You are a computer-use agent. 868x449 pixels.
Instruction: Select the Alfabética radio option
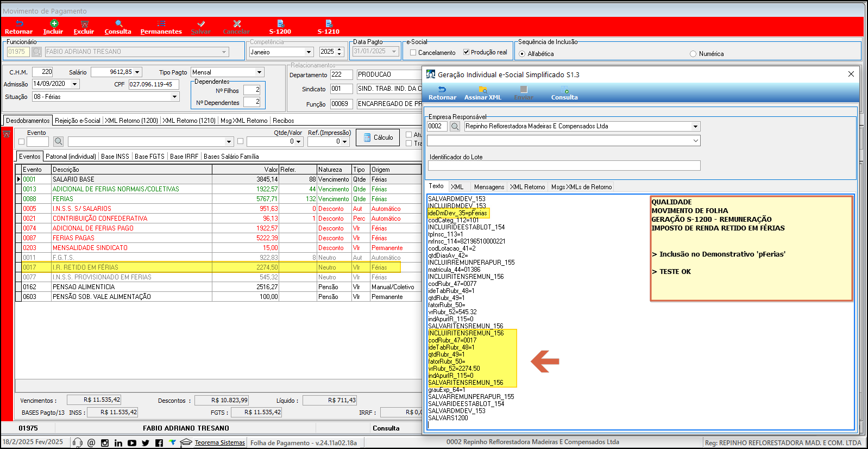(x=522, y=54)
